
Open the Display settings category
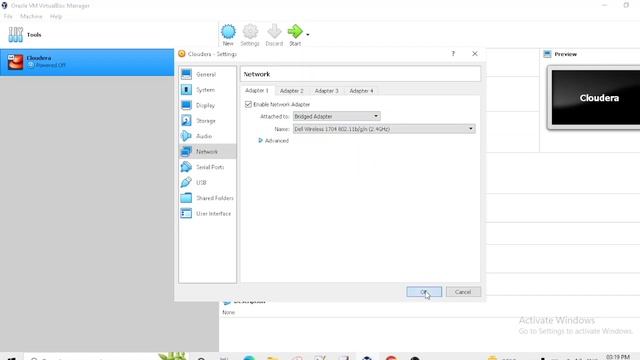207,105
